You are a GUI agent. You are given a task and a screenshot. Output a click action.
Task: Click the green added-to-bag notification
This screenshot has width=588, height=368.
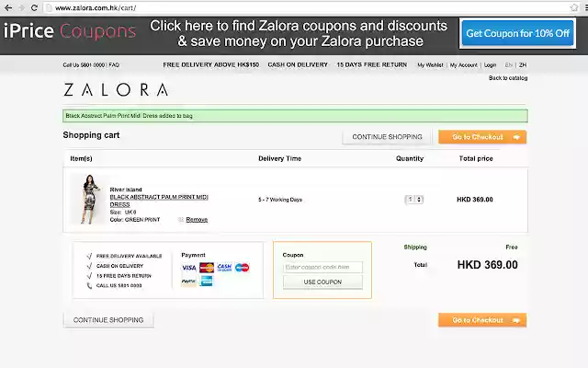[295, 116]
